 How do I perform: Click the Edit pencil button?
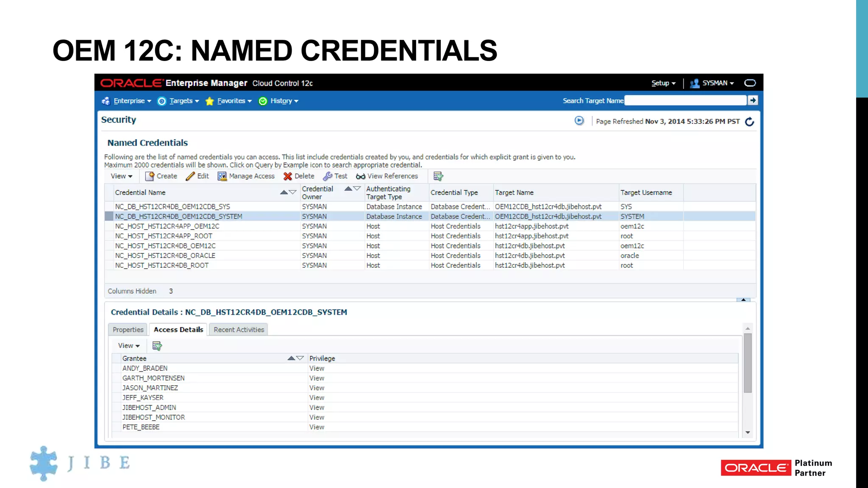tap(197, 176)
